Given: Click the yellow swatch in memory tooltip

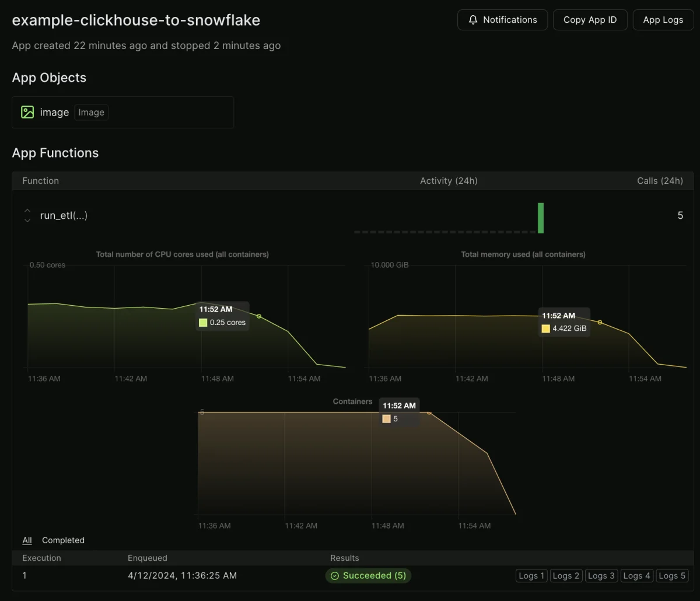Looking at the screenshot, I should (545, 329).
